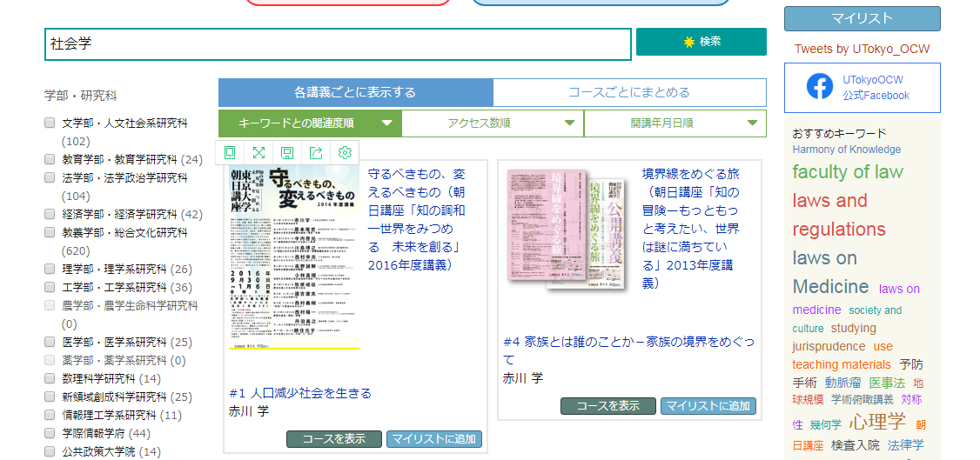Open 境界線をめぐる旅 course title link

point(691,229)
